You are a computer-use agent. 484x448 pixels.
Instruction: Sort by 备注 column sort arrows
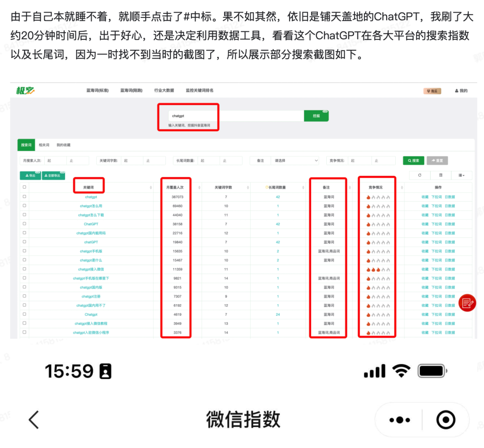click(350, 188)
